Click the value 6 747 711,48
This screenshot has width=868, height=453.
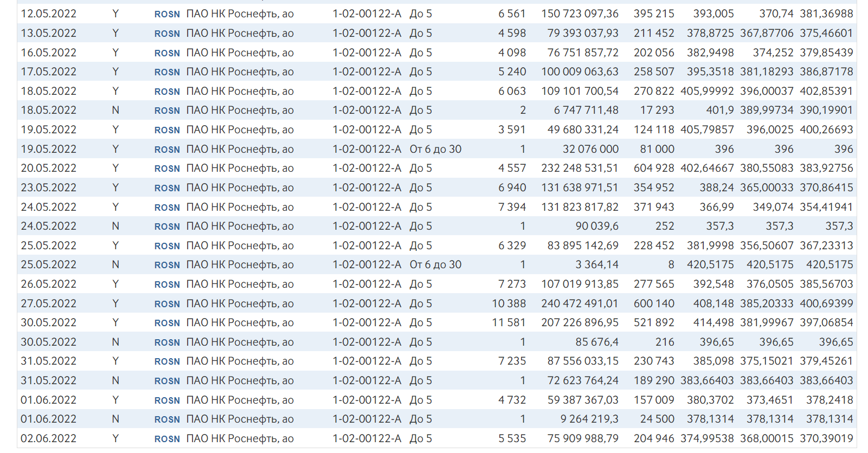(x=586, y=110)
